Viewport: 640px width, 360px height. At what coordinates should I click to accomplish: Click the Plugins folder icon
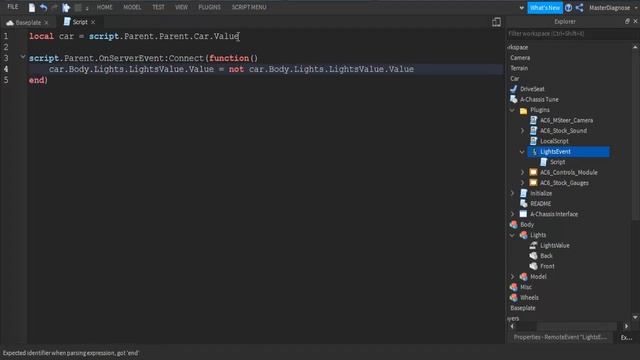523,110
